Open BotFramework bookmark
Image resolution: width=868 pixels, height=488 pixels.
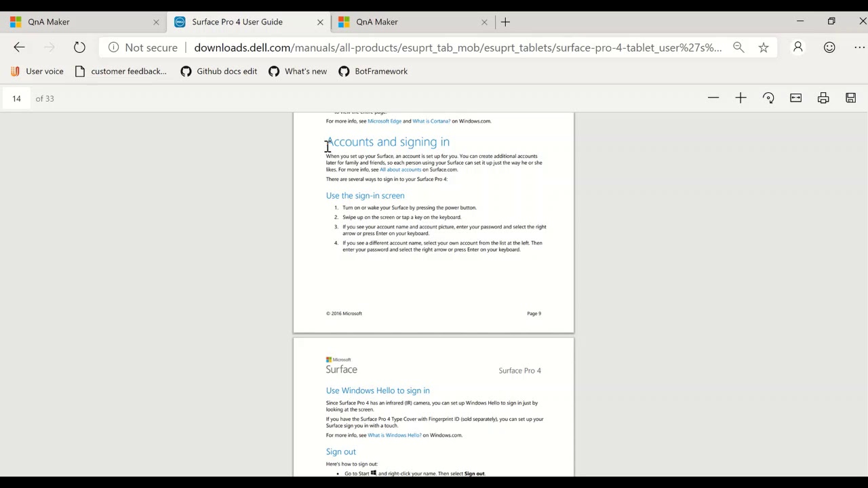tap(373, 71)
